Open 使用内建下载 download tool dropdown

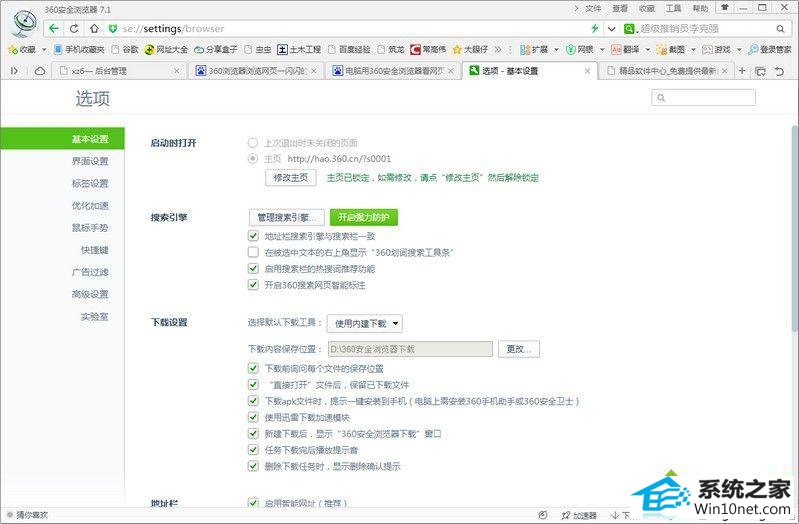pyautogui.click(x=364, y=323)
